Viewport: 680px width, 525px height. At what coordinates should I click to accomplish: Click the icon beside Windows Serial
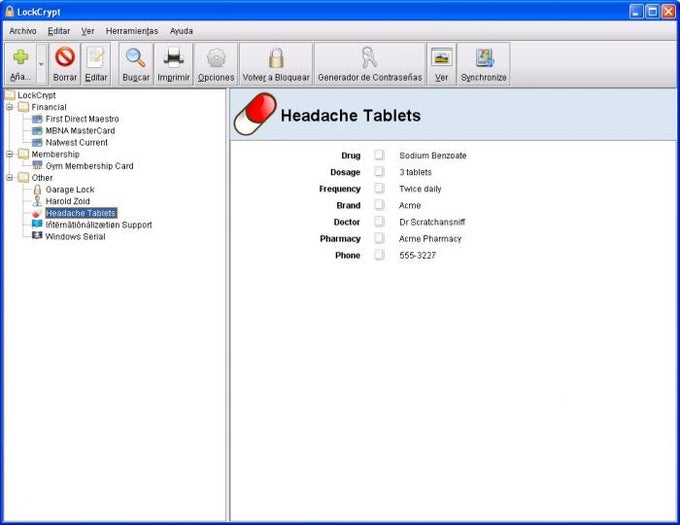point(37,236)
